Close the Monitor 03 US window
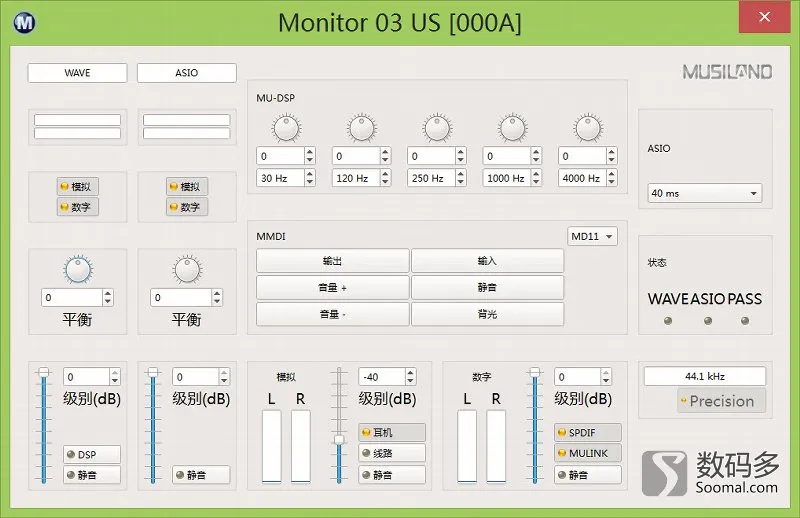The width and height of the screenshot is (800, 518). (x=764, y=17)
